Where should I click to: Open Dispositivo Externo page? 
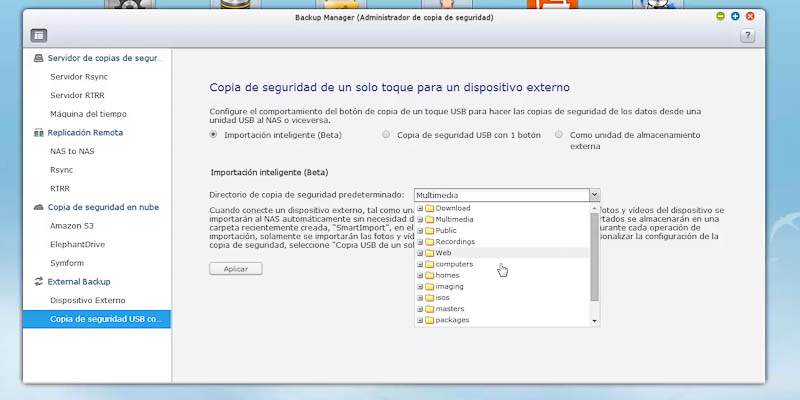point(87,300)
